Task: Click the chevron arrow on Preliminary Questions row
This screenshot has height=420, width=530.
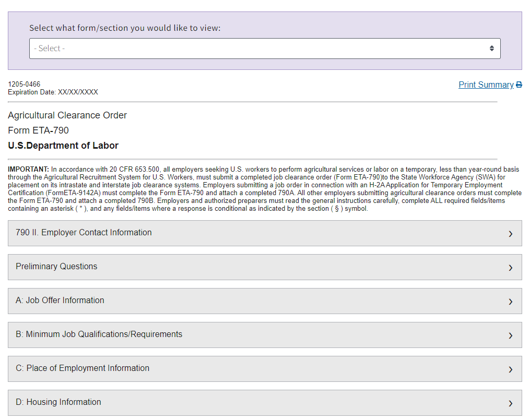Action: pos(510,268)
